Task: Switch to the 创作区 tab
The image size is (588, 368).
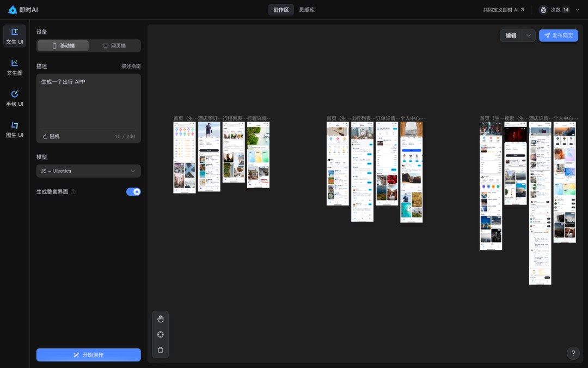Action: (x=281, y=10)
